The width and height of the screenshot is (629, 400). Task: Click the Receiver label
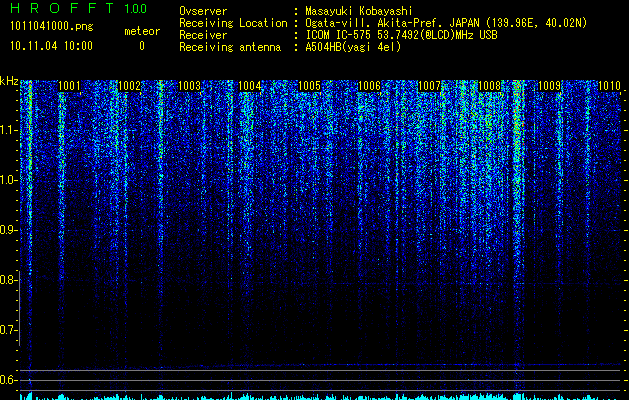pos(203,35)
